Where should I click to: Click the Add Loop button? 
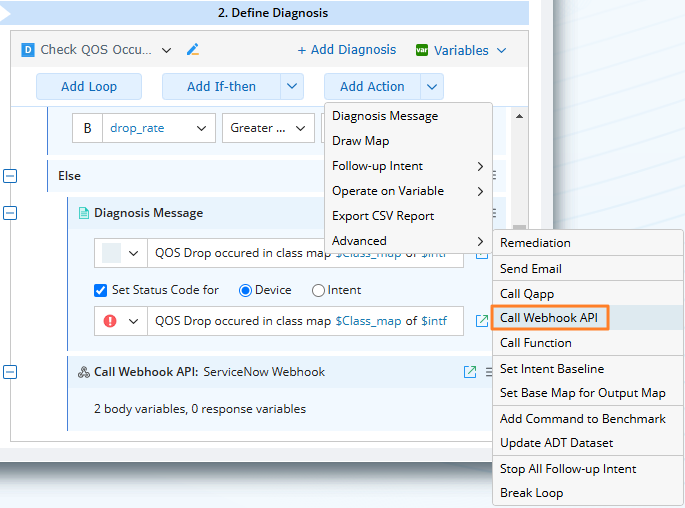click(x=89, y=87)
